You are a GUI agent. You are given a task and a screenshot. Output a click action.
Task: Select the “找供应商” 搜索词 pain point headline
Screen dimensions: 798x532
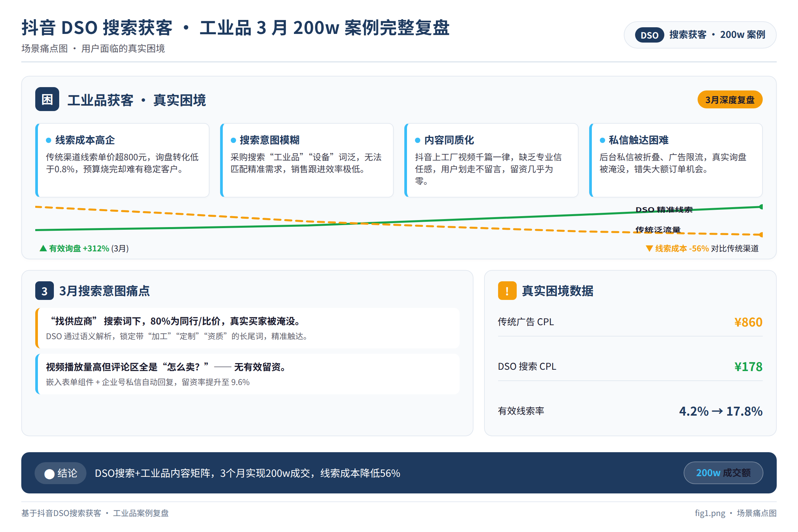click(x=175, y=321)
